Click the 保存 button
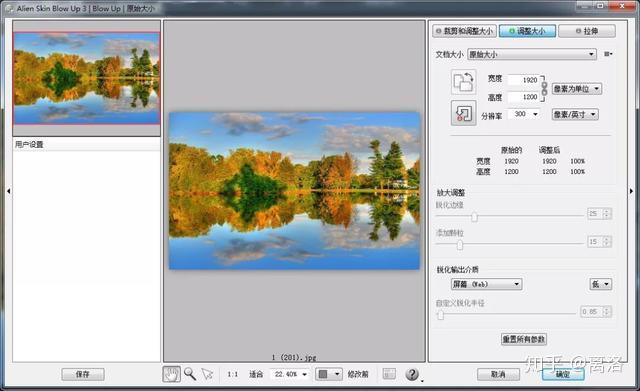This screenshot has height=391, width=640. click(83, 374)
